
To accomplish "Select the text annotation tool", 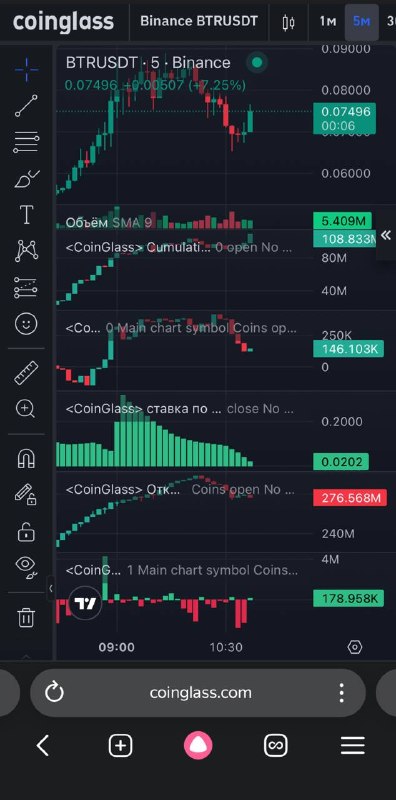I will (26, 215).
